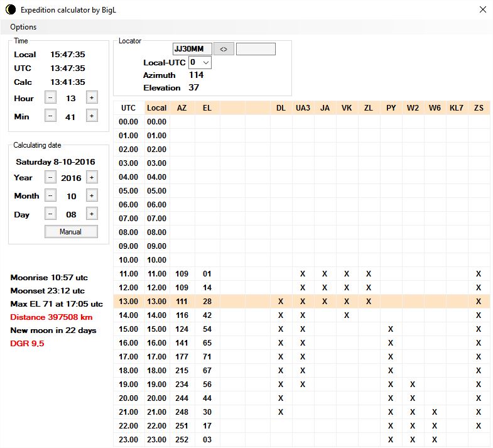Screen dimensions: 493x448
Task: Open the Options menu
Action: 23,27
